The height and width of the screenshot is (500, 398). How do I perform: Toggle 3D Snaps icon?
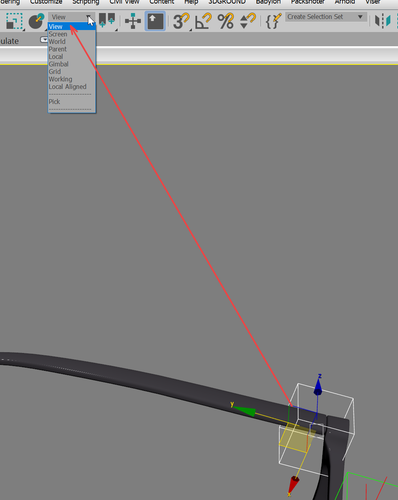[181, 21]
